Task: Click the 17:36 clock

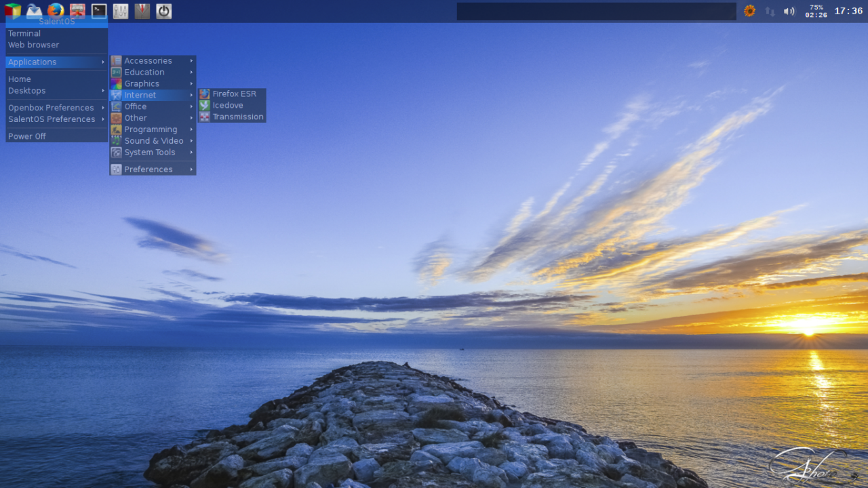Action: (848, 11)
